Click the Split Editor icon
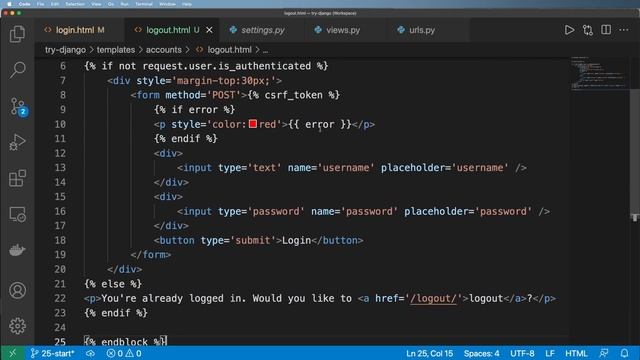640x360 pixels. click(606, 30)
